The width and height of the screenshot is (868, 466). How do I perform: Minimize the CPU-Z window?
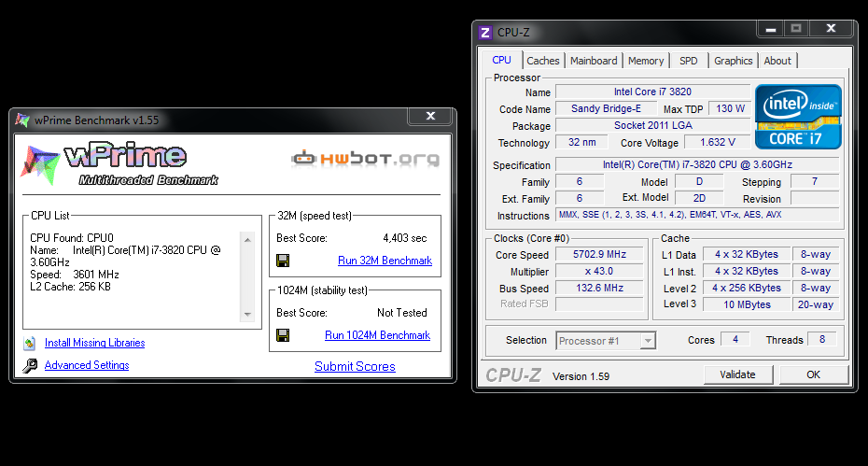tap(770, 28)
